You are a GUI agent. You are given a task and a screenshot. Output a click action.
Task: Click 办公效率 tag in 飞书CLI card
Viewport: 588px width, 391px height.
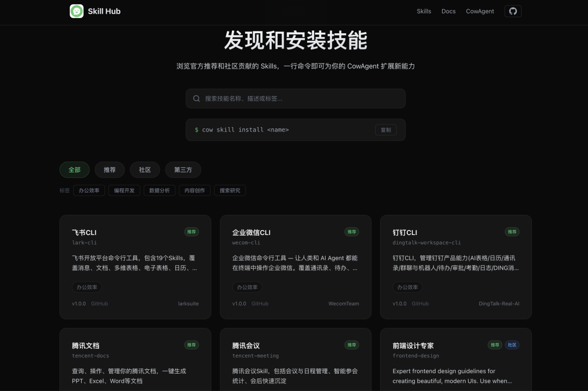coord(87,287)
